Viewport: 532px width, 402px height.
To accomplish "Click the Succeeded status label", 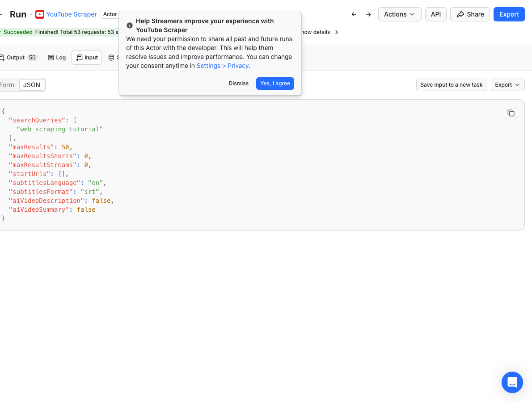I will pyautogui.click(x=18, y=32).
